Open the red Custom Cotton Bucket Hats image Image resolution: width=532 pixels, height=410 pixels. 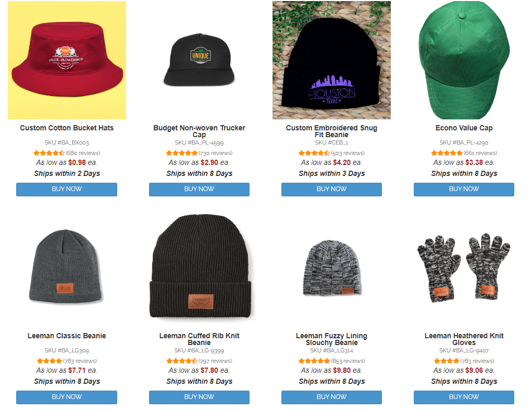[67, 60]
